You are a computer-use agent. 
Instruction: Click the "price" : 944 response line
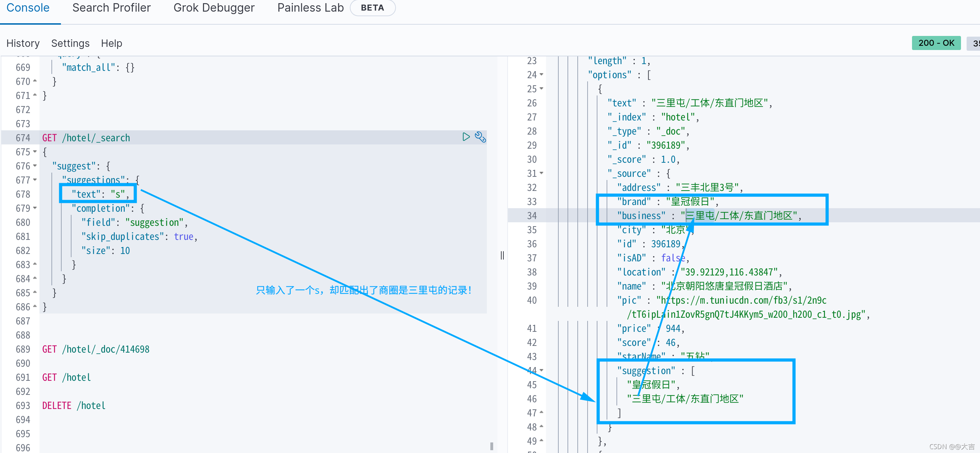[x=651, y=328]
